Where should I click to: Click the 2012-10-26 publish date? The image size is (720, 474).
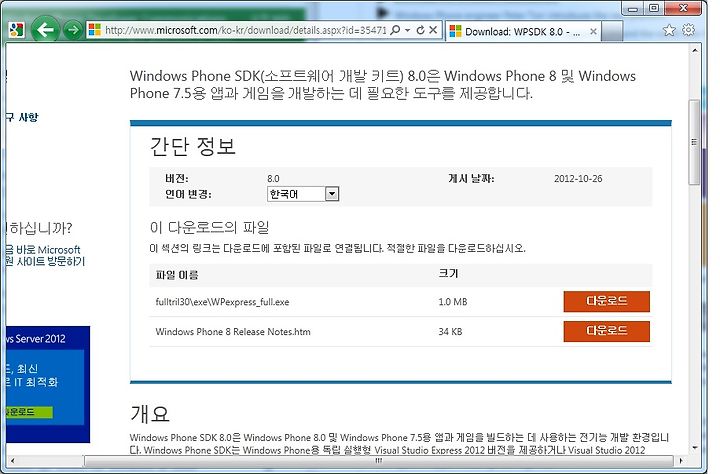pos(578,179)
